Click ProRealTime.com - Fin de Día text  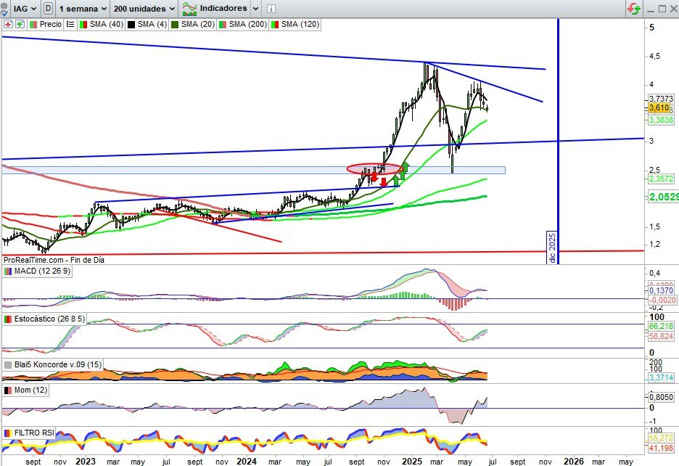[x=54, y=260]
